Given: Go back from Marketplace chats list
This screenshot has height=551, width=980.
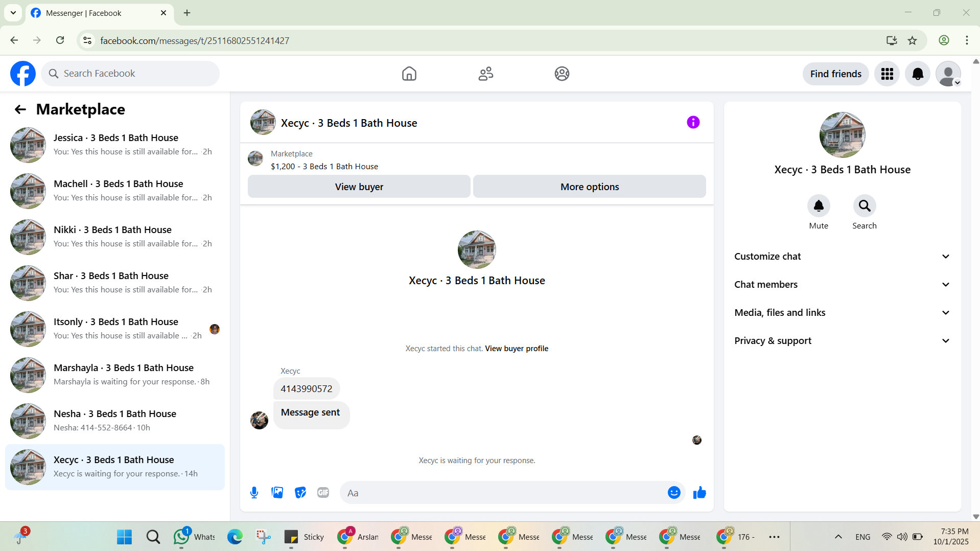Looking at the screenshot, I should coord(20,109).
